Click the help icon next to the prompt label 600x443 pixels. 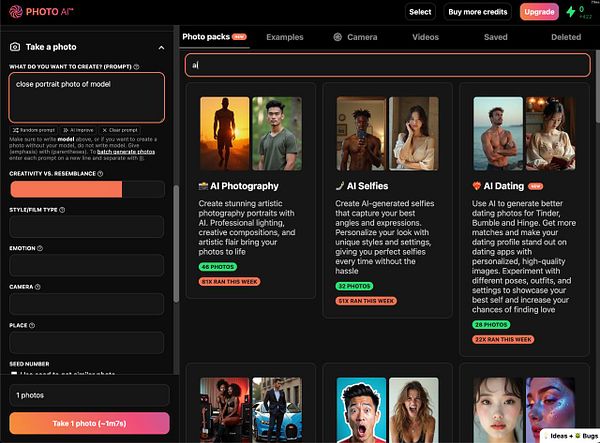point(136,67)
